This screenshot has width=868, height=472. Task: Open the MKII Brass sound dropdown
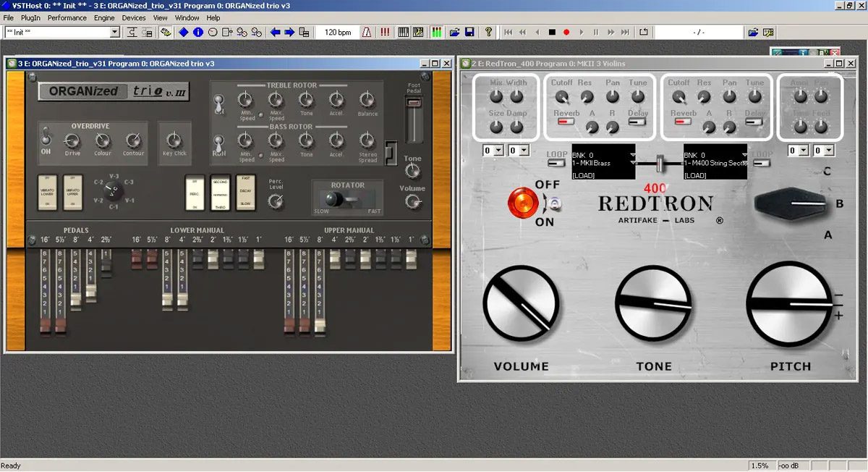coord(634,163)
